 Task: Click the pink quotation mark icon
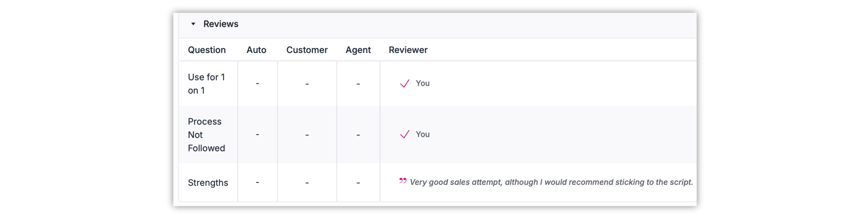[x=403, y=181]
